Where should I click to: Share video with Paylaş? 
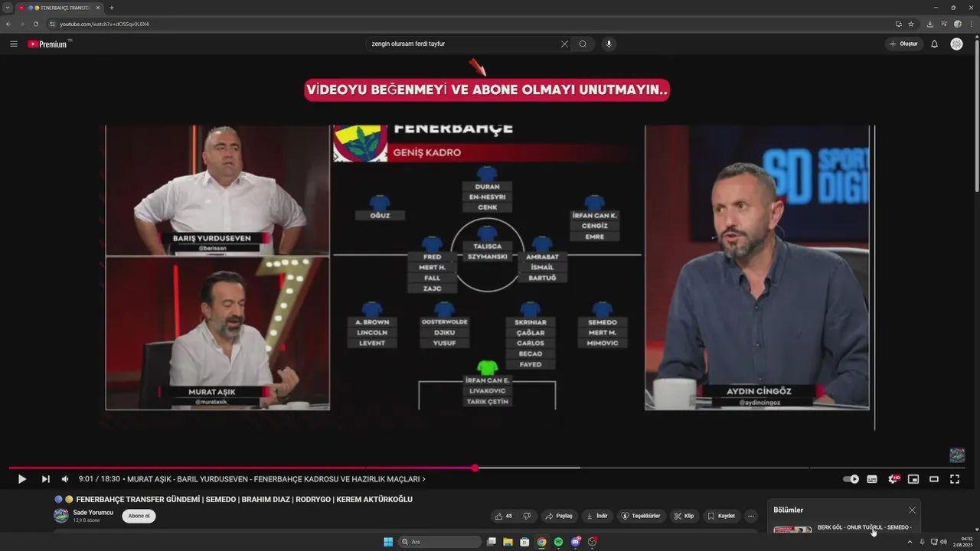tap(559, 516)
